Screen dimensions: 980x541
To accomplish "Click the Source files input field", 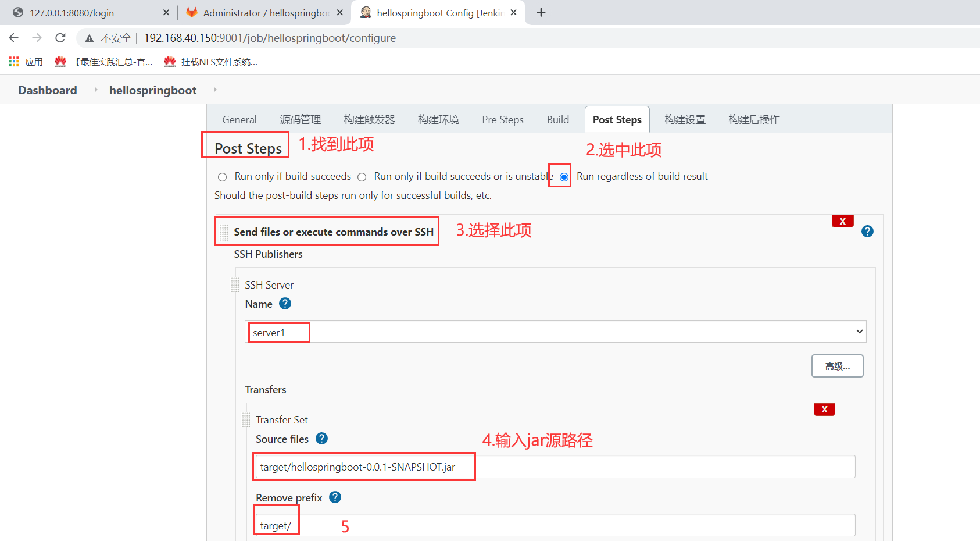I will coord(556,467).
